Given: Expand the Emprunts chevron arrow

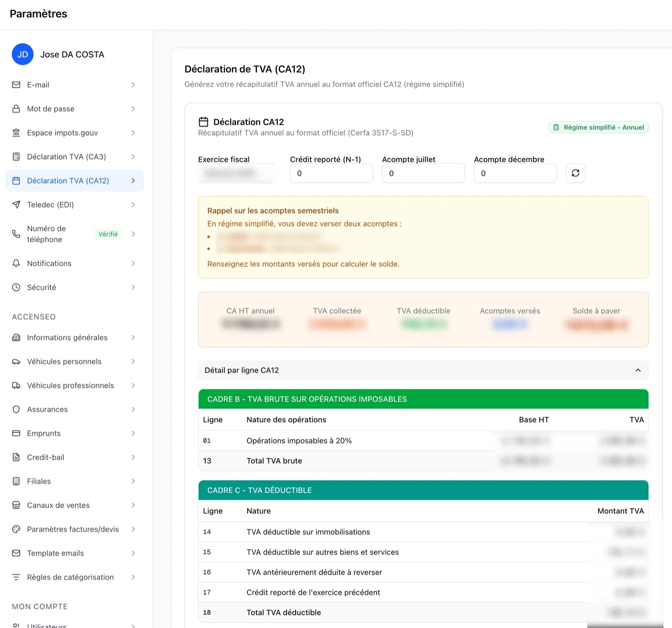Looking at the screenshot, I should tap(133, 433).
